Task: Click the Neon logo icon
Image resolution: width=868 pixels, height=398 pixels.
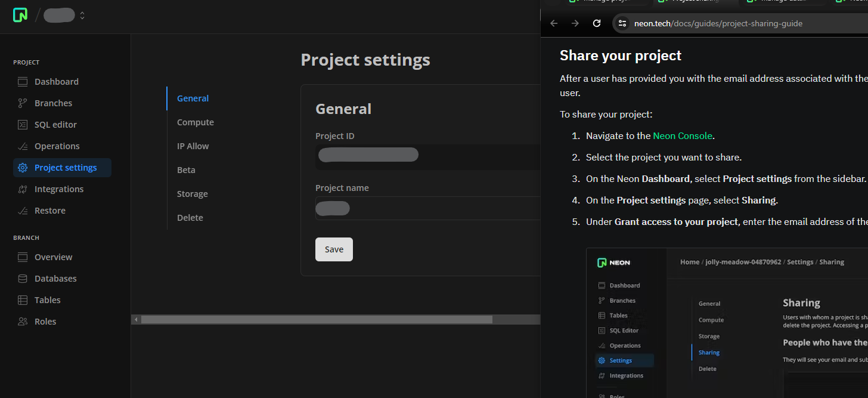Action: click(x=20, y=16)
